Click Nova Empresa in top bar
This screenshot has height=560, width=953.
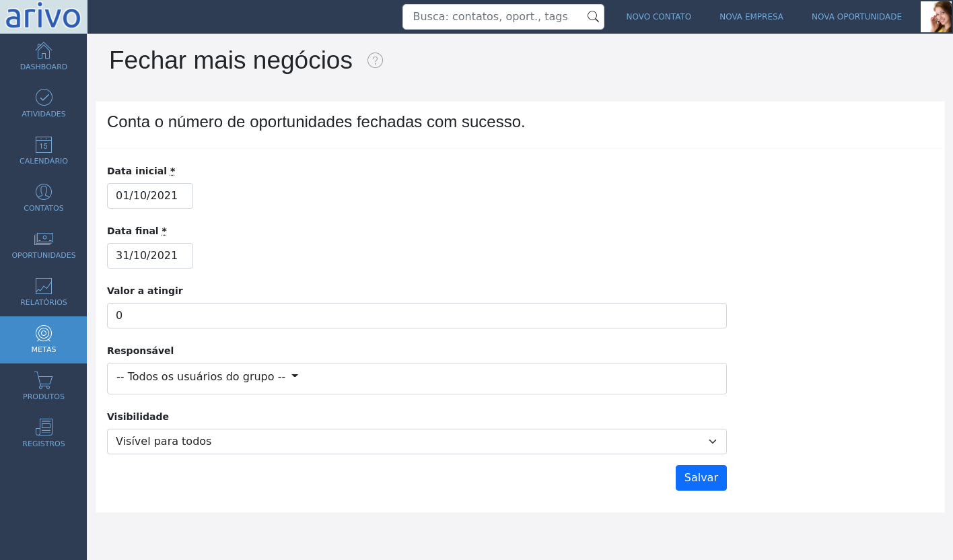(x=751, y=17)
